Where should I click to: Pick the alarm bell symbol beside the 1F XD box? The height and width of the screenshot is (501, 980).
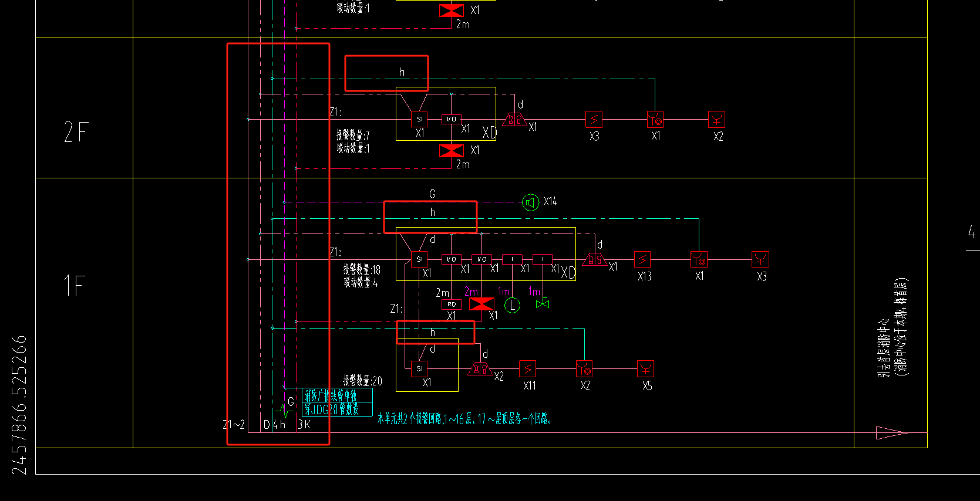[595, 259]
